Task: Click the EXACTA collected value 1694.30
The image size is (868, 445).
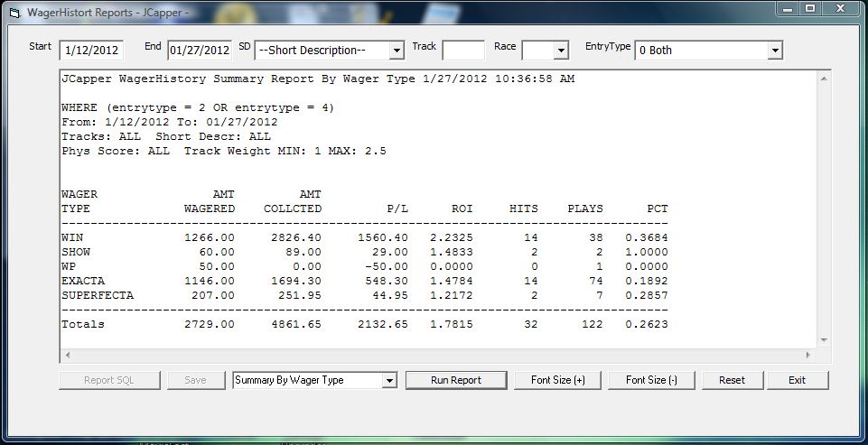Action: pyautogui.click(x=296, y=281)
